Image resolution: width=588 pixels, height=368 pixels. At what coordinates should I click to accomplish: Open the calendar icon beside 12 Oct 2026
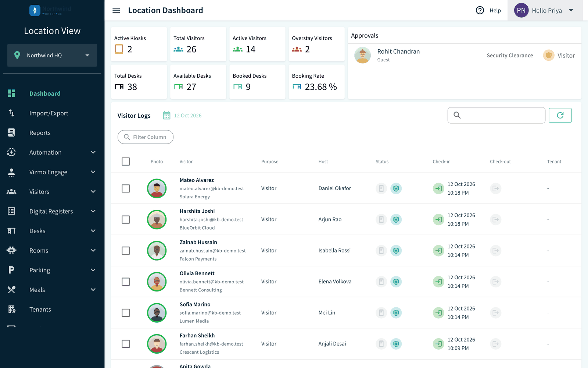click(x=166, y=116)
